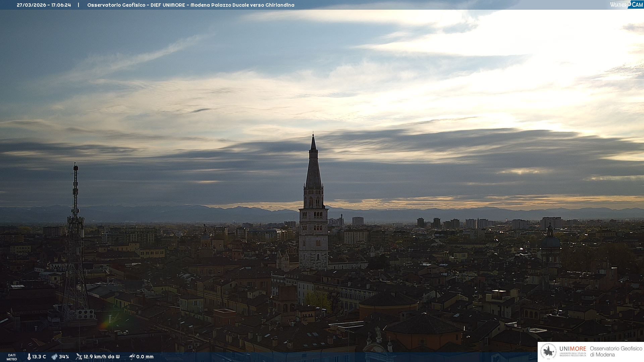
Task: Click the rain umbrella precipitation icon
Action: tap(132, 357)
